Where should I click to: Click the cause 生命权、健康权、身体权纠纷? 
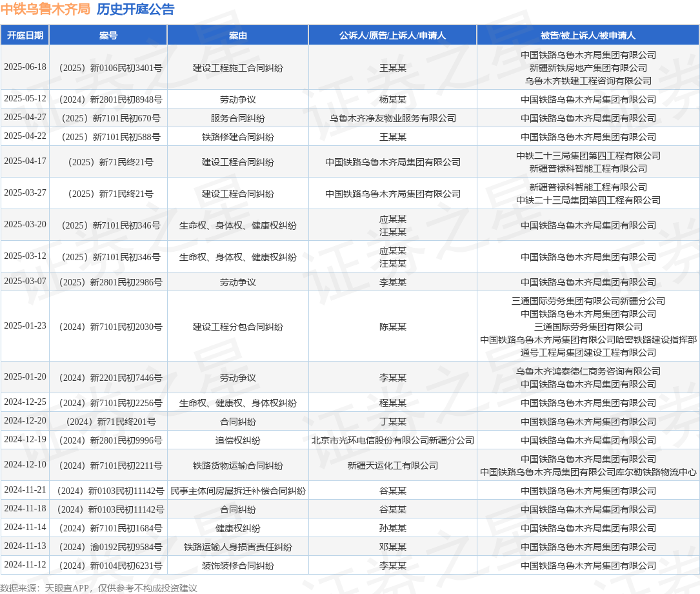pyautogui.click(x=238, y=403)
